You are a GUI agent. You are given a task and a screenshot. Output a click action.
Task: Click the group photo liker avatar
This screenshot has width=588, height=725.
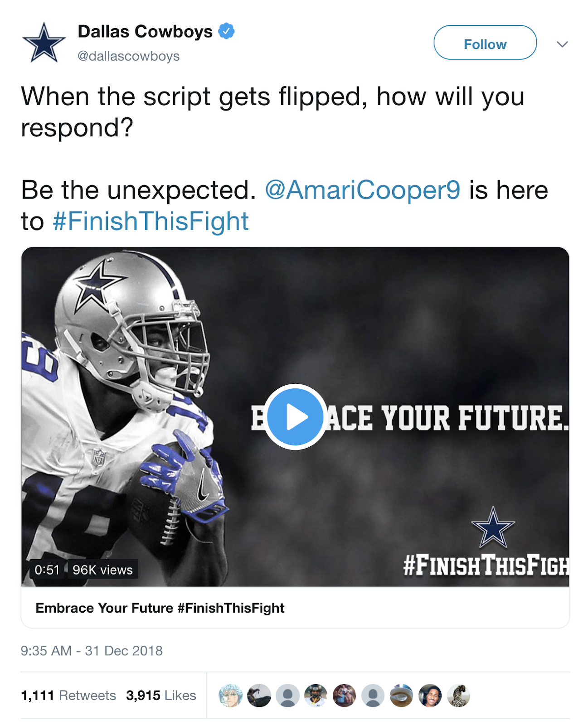click(345, 696)
